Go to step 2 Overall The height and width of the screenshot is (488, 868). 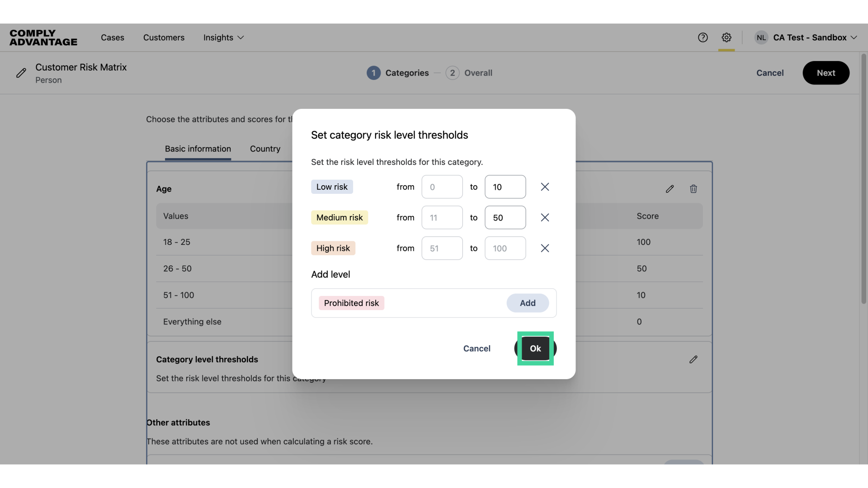click(x=469, y=73)
